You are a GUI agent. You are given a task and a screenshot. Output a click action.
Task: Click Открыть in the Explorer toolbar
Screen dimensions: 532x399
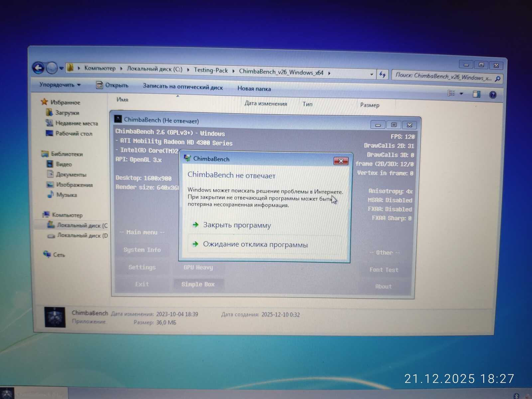click(x=112, y=85)
